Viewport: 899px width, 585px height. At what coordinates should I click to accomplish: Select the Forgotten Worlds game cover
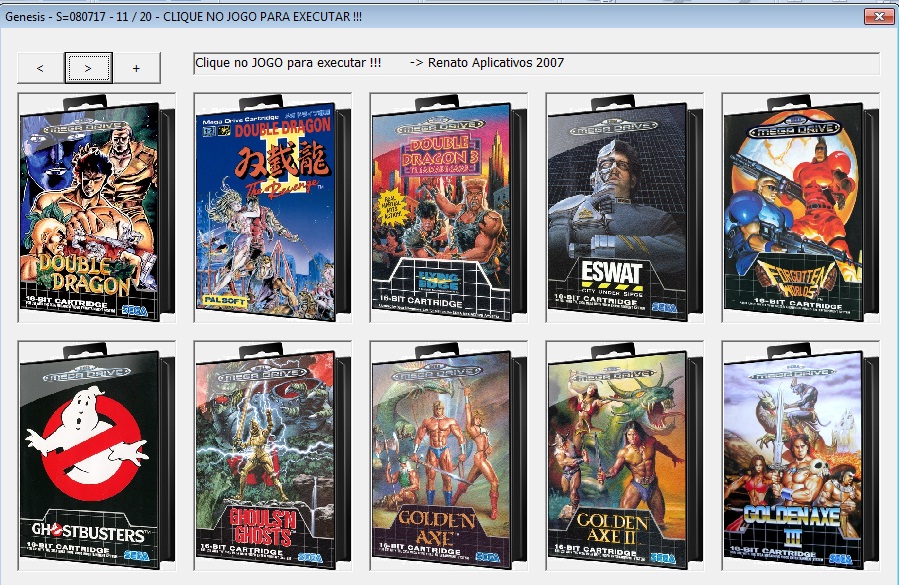click(x=801, y=208)
